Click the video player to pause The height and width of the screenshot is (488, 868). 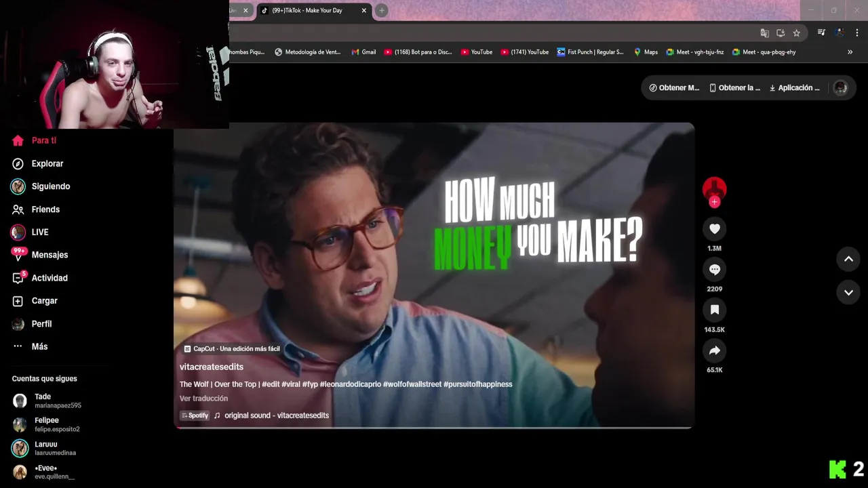coord(434,275)
